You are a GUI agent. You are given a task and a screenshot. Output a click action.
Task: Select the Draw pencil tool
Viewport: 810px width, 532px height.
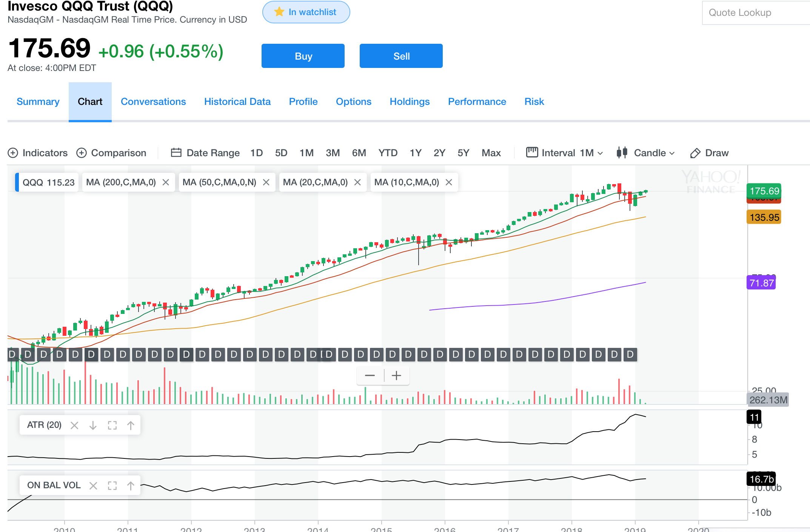coord(695,153)
